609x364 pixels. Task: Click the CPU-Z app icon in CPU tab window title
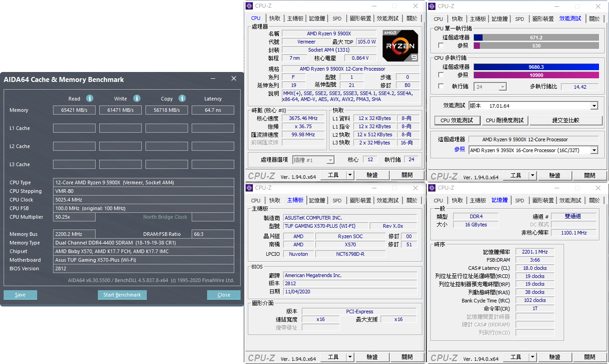(x=250, y=6)
